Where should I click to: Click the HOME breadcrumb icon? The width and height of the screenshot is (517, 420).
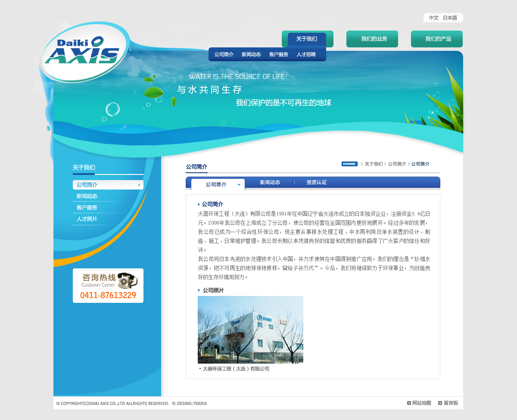pos(349,164)
